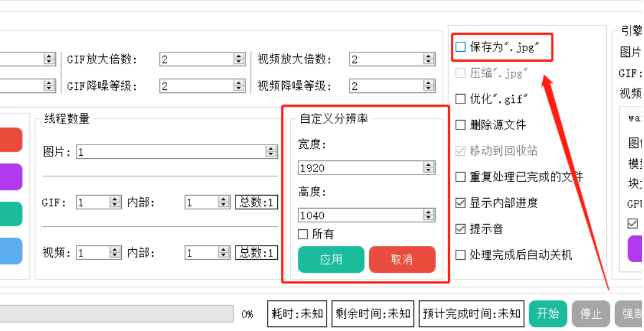This screenshot has height=331, width=644.
Task: Click the gray 停止 button
Action: coord(590,313)
